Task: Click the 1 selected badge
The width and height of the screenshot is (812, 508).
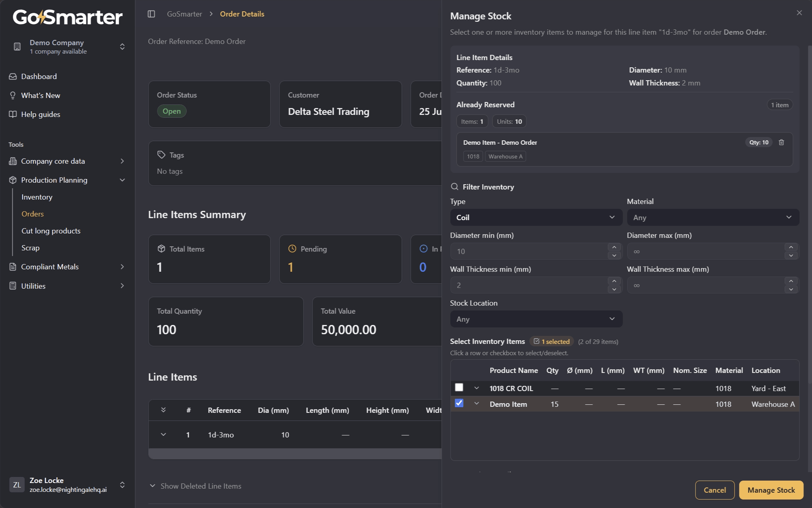Action: pyautogui.click(x=551, y=341)
